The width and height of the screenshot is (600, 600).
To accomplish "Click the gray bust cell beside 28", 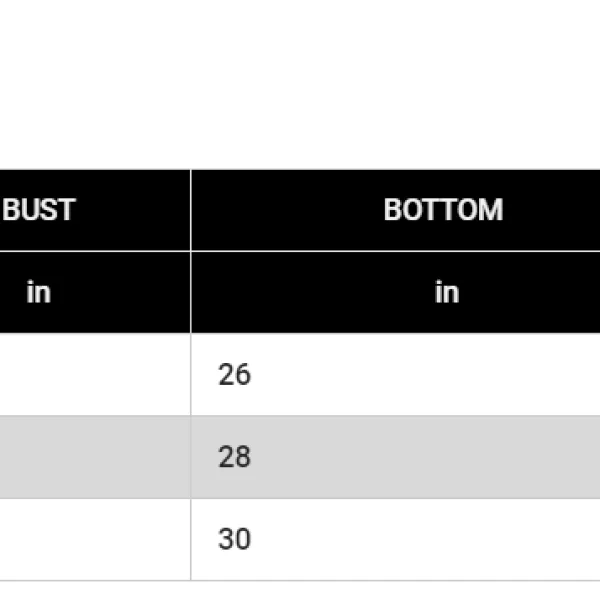I will [x=95, y=457].
